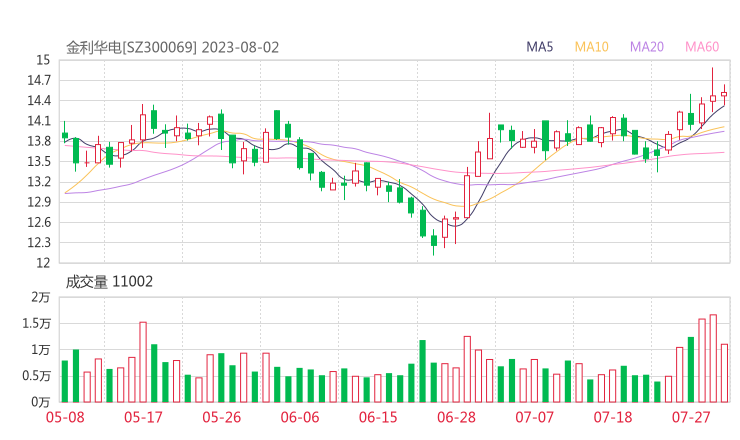Click the 06-15 date axis label
This screenshot has height=440, width=740.
tap(378, 417)
